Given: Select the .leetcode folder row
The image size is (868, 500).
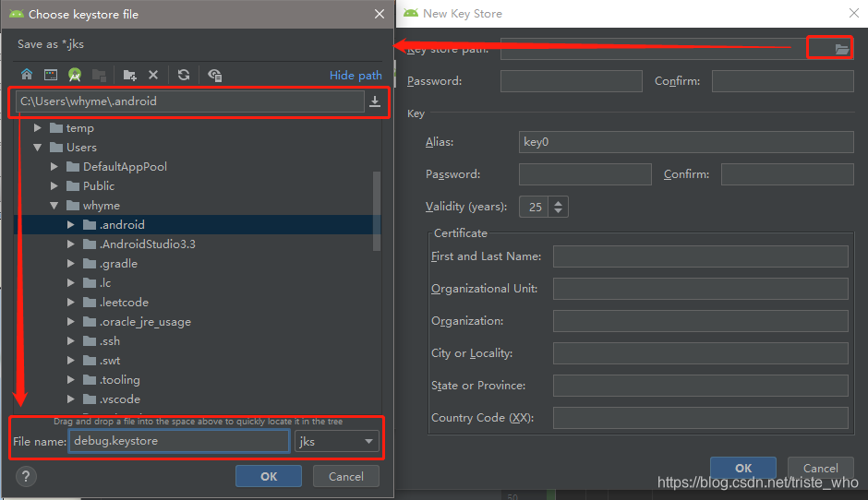Looking at the screenshot, I should pos(197,302).
